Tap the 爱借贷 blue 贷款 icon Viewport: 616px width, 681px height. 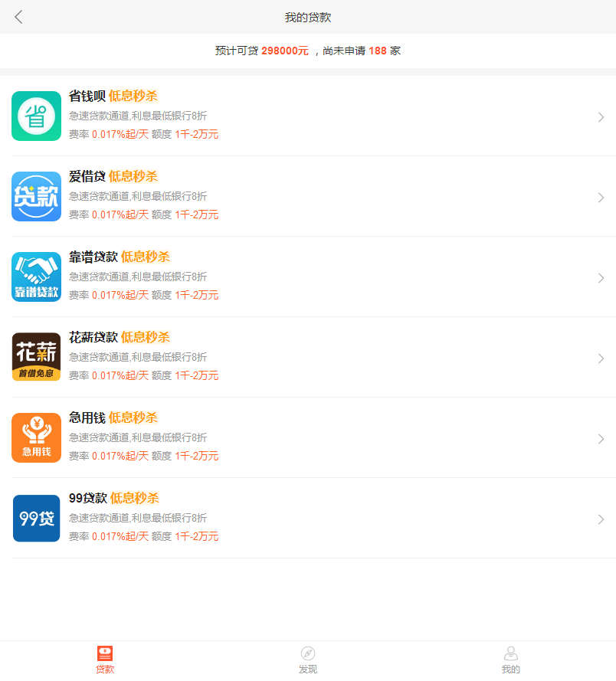36,196
